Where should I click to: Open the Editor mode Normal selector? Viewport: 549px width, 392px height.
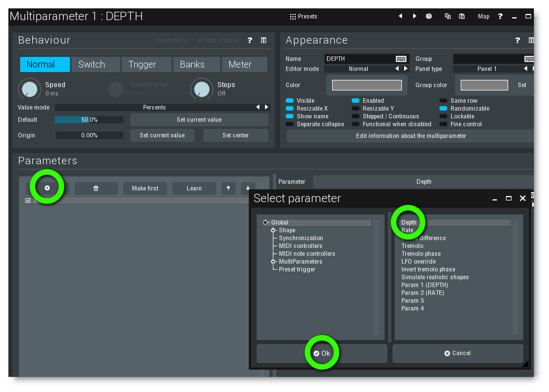point(358,69)
